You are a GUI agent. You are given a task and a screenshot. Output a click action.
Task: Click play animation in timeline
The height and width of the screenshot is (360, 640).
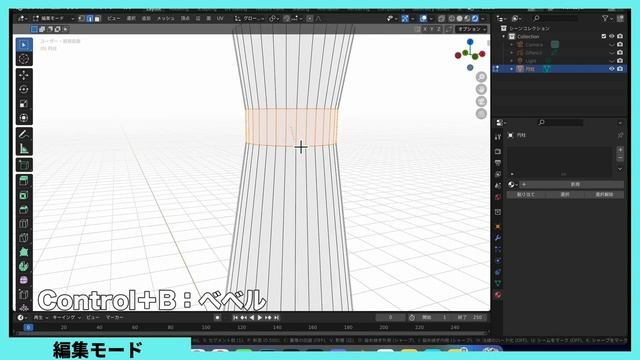(260, 317)
